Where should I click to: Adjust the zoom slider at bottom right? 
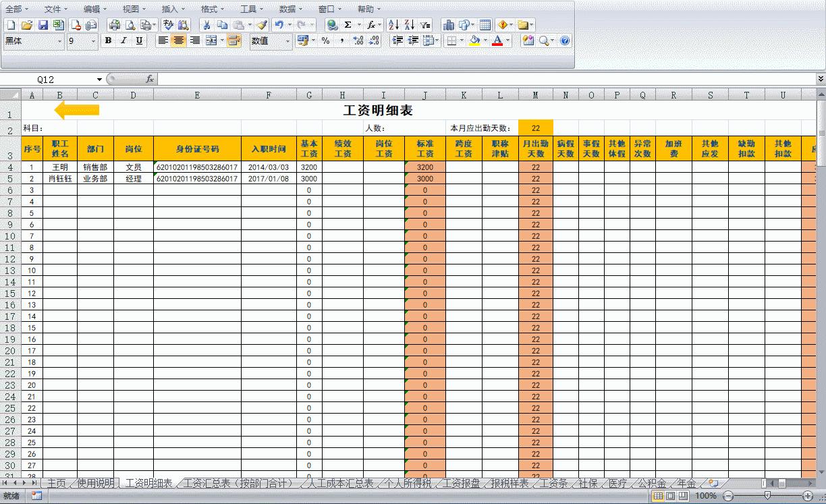767,497
